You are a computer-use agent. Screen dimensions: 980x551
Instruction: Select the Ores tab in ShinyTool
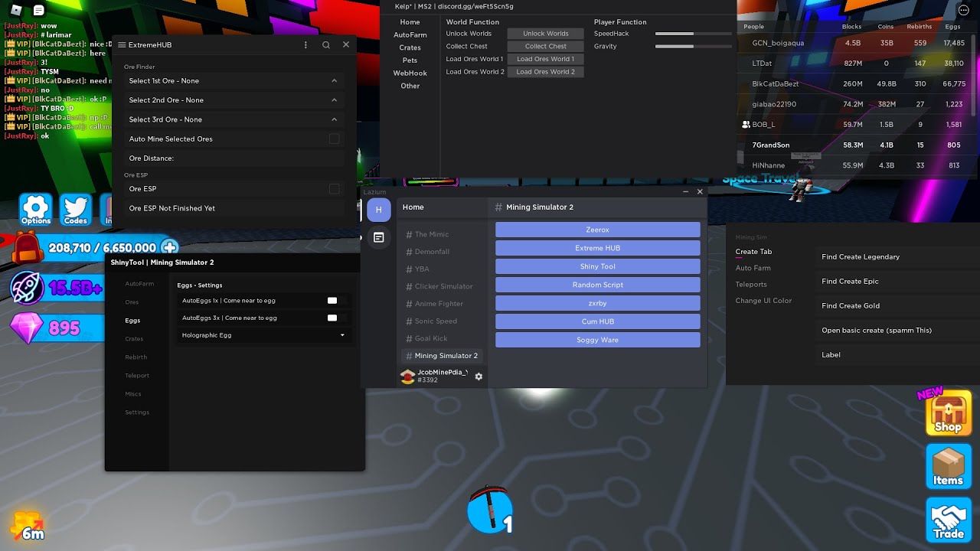[x=132, y=302]
